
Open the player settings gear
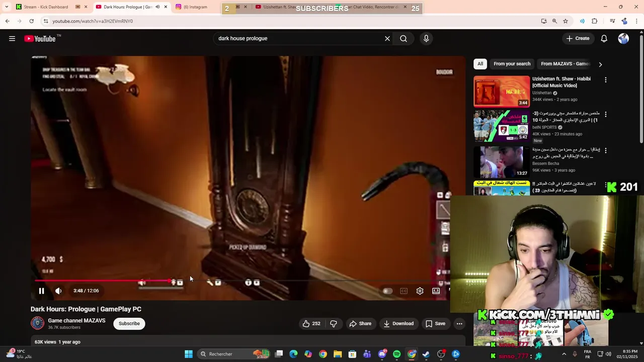420,291
